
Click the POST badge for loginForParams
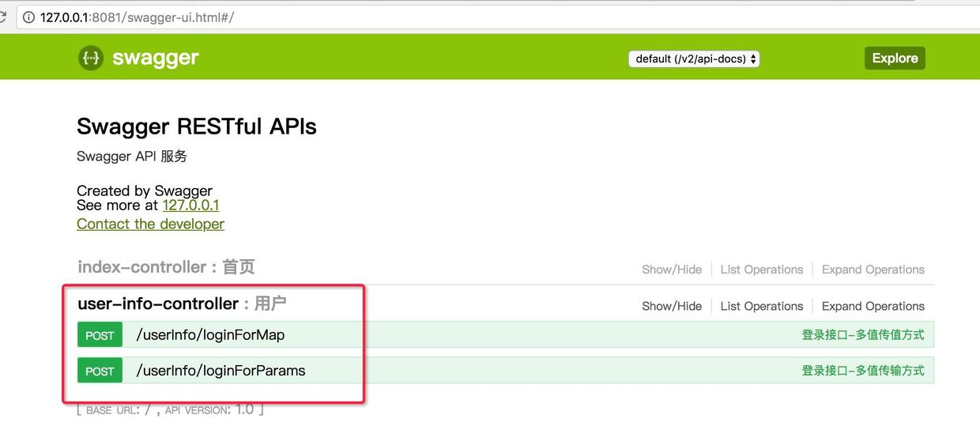100,371
